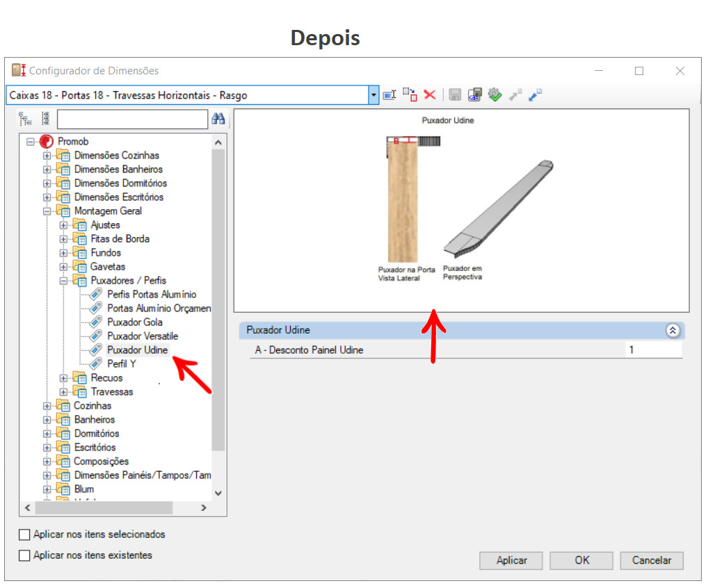Click the blue export arrow icon
Image resolution: width=708 pixels, height=588 pixels.
(535, 95)
